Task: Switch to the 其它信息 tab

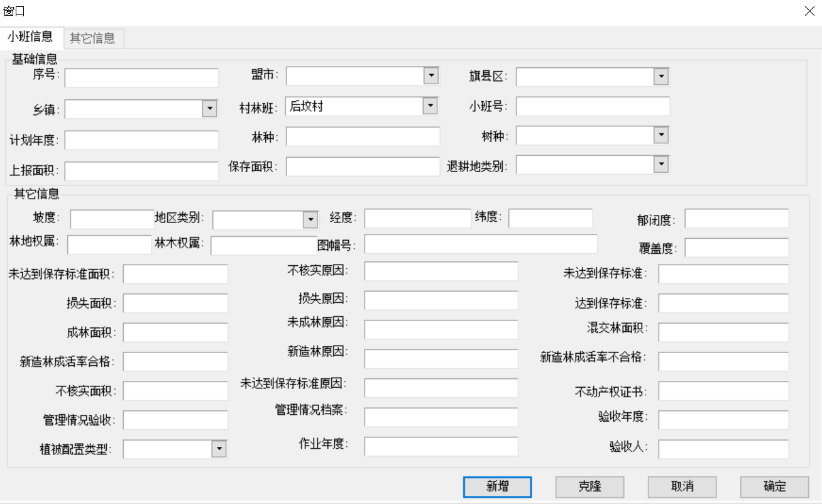Action: [92, 38]
